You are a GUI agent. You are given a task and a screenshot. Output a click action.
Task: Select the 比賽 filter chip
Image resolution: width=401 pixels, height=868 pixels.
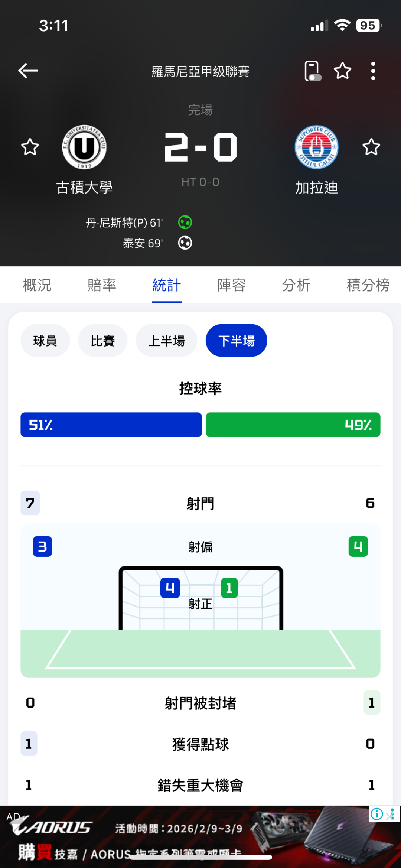(103, 341)
